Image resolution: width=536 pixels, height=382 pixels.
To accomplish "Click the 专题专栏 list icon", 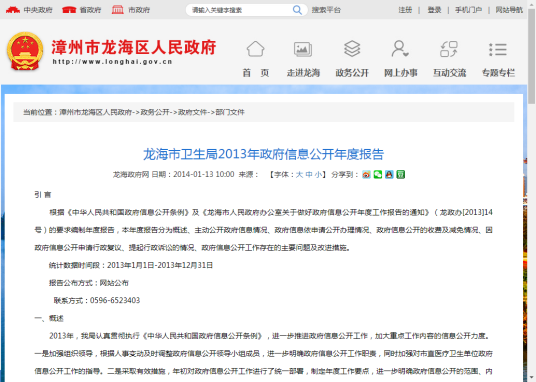I will 498,50.
